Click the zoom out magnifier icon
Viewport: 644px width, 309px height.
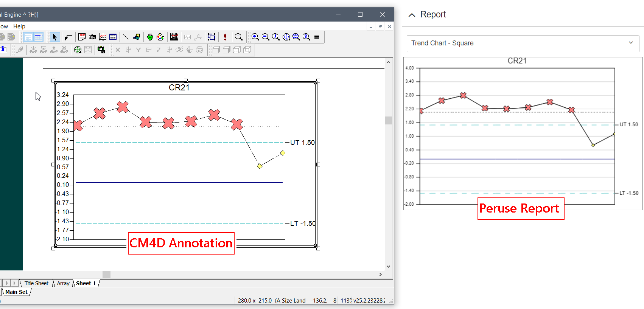pos(266,37)
